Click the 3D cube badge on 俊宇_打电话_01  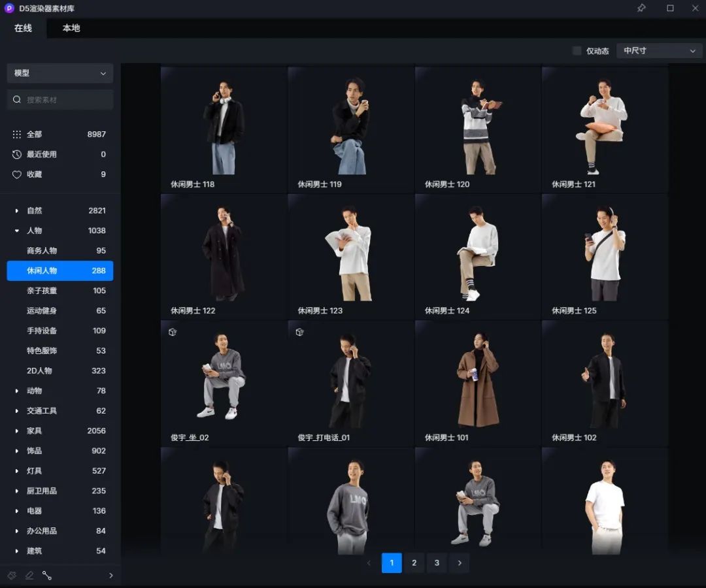(x=299, y=332)
